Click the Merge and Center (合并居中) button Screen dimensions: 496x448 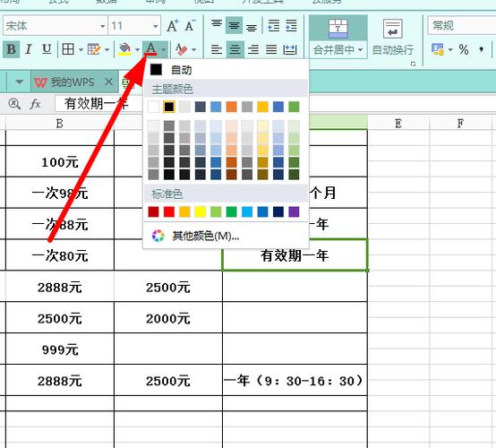point(338,37)
